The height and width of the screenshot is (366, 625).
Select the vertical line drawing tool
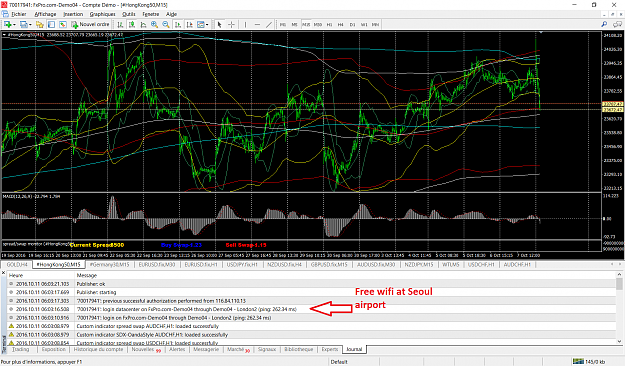coord(245,25)
